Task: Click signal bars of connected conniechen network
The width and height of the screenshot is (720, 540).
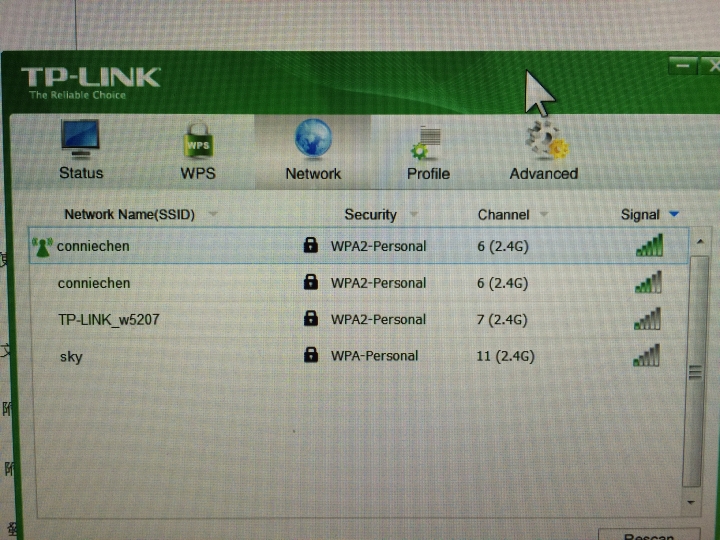Action: point(649,245)
